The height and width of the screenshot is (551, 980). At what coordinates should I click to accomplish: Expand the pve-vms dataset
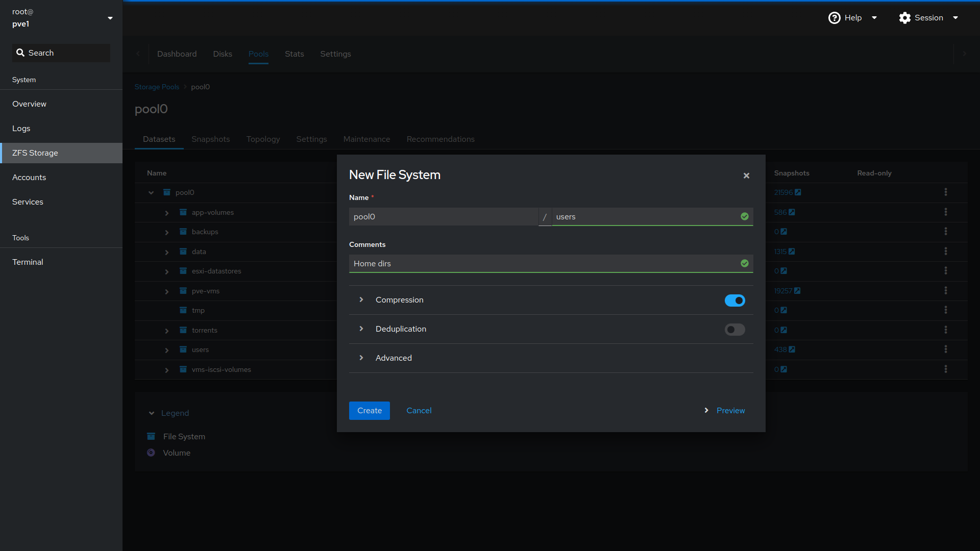[167, 291]
